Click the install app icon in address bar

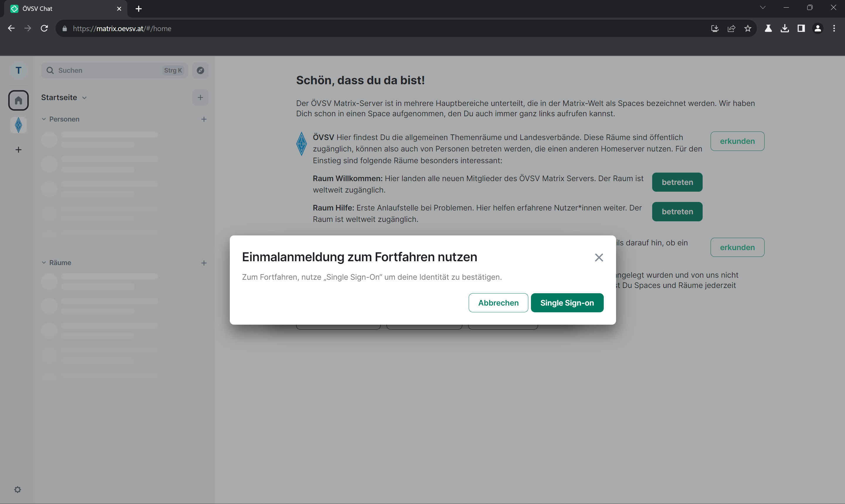tap(715, 28)
